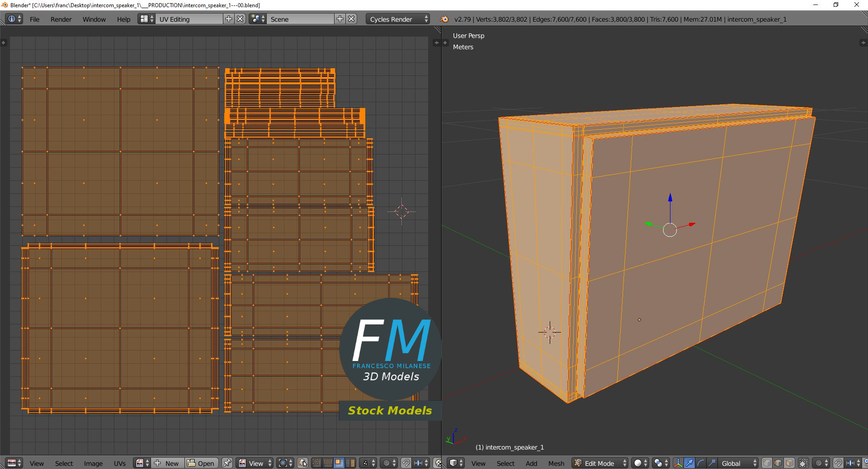Delete the current Scene with the X icon
Viewport: 868px width, 469px height.
351,19
